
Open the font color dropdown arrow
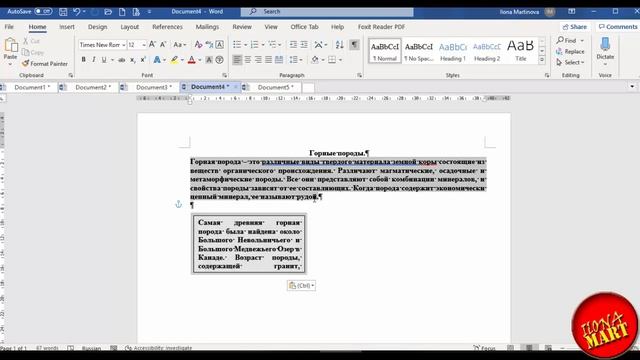click(200, 60)
